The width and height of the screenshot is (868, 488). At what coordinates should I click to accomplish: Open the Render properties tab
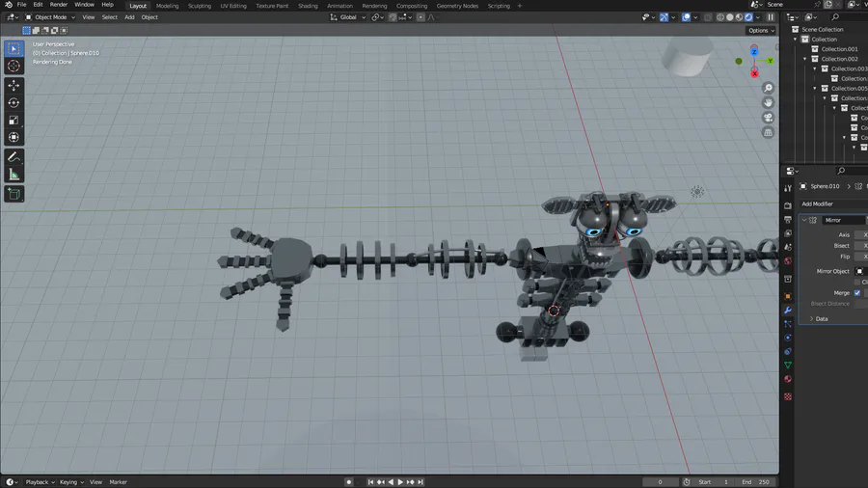pyautogui.click(x=788, y=205)
